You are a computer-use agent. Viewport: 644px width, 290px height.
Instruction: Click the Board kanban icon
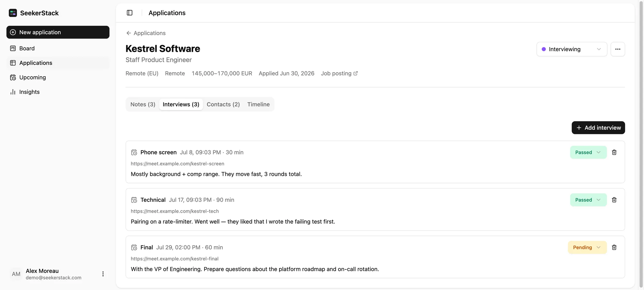(13, 48)
